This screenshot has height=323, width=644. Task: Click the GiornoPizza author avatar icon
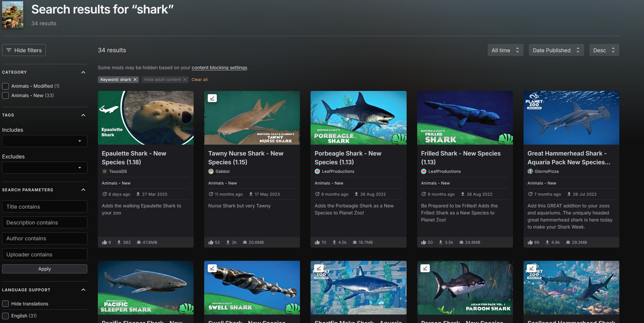(x=530, y=171)
